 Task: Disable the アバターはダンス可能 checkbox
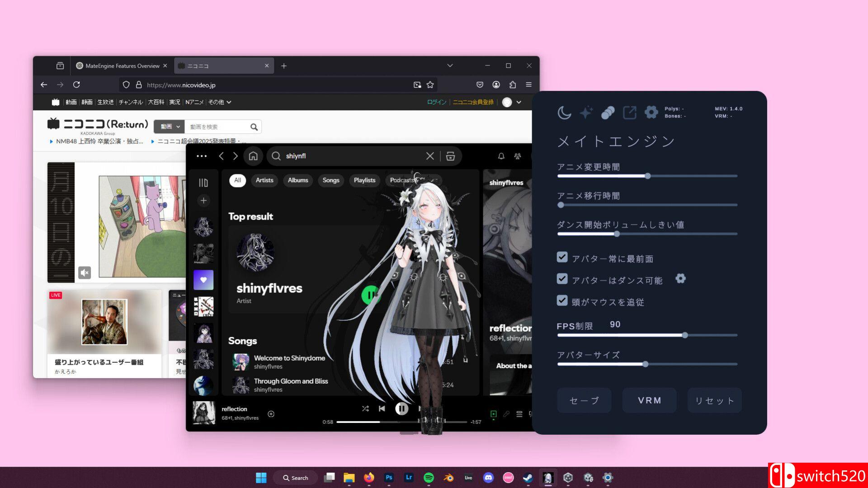click(x=561, y=279)
